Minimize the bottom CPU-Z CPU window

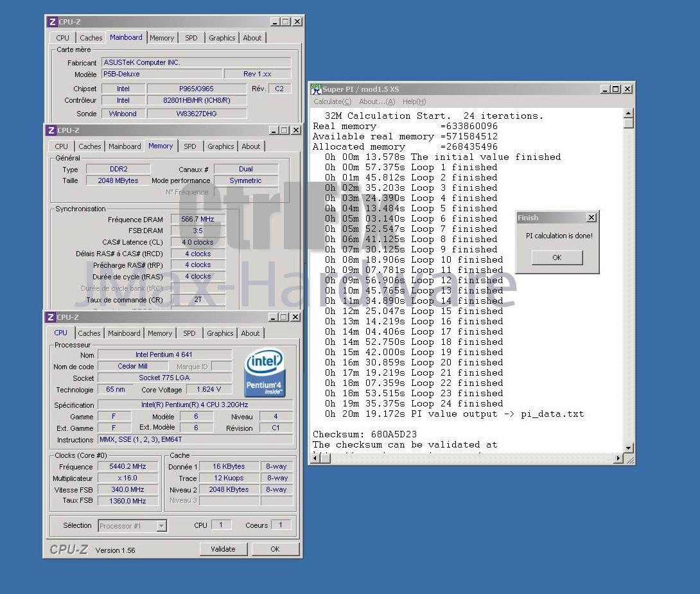click(x=273, y=317)
